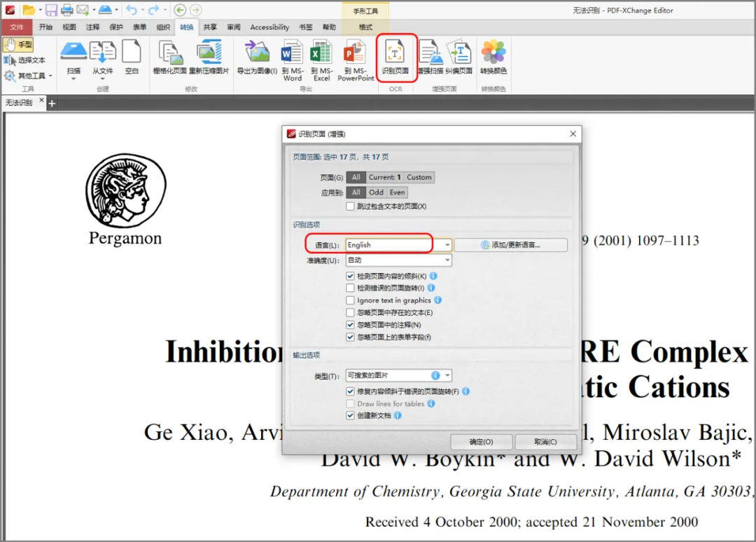Toggle the ignore-form-fields checkbox (忽略页面上的表单字段)
This screenshot has width=756, height=542.
tap(350, 337)
